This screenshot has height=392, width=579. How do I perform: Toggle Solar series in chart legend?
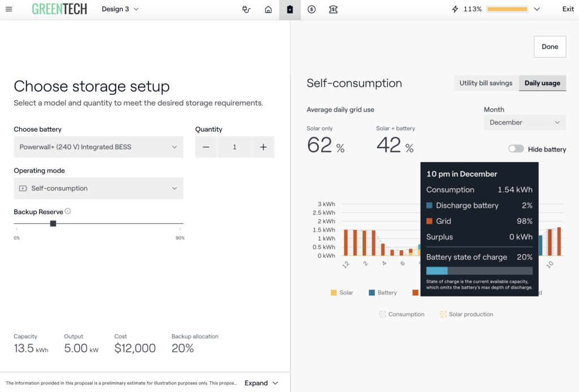(342, 293)
